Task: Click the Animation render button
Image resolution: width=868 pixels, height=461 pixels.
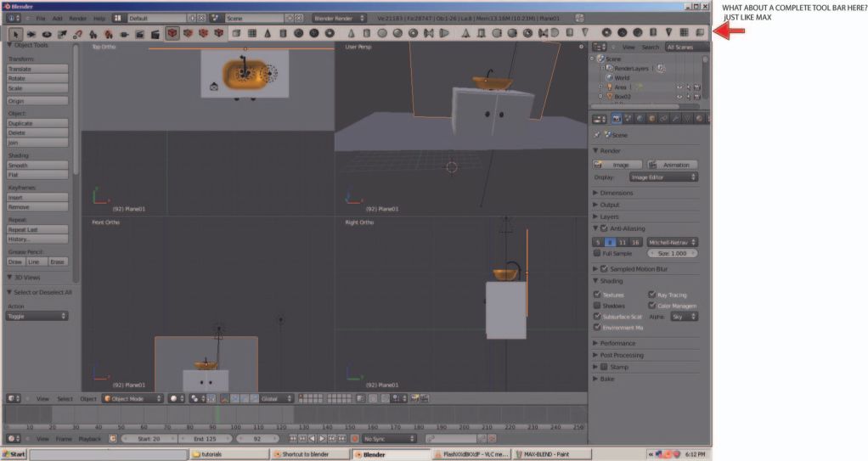Action: coord(672,165)
